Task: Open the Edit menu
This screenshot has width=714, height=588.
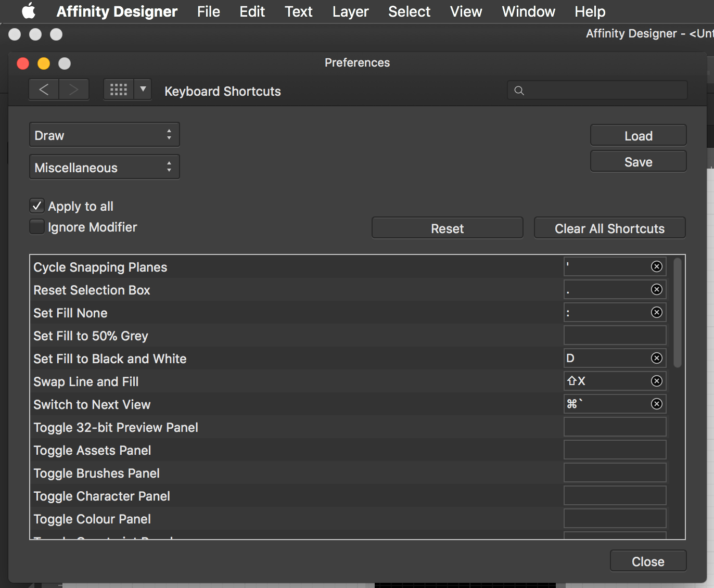Action: click(x=252, y=11)
